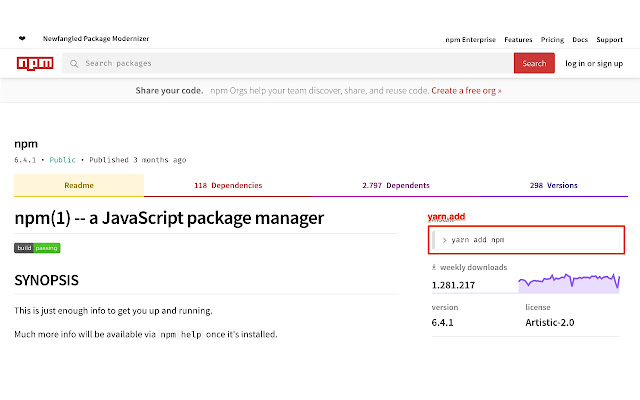Click the weekly downloads sparkline chart

click(x=569, y=282)
